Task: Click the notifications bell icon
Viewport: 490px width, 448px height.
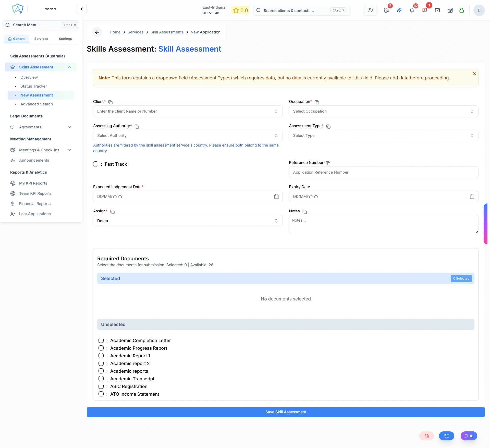Action: [x=412, y=10]
